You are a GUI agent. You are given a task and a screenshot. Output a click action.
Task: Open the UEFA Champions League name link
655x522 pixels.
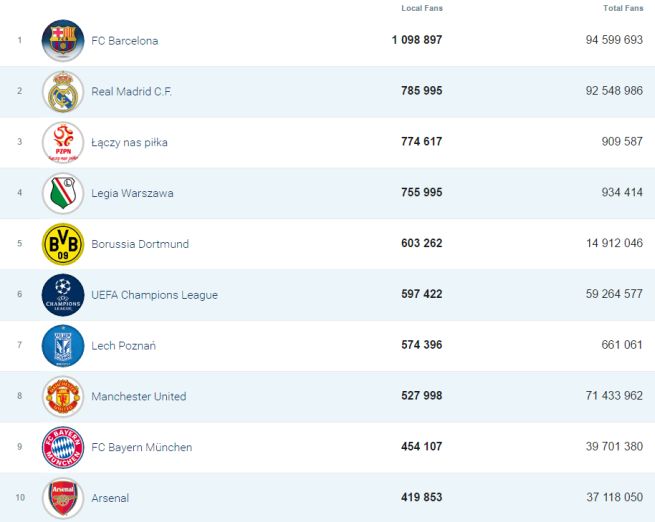pos(154,295)
